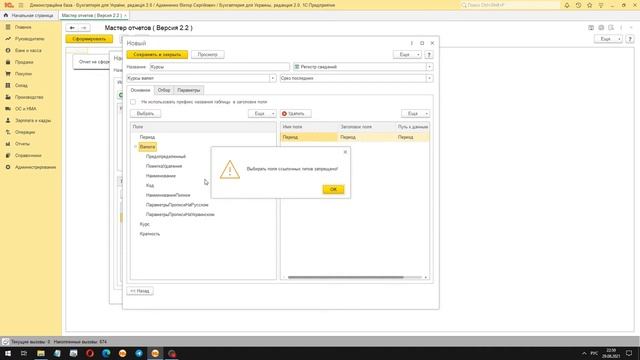Open the Покупки cart icon
Screen dimensions: 640x360
[x=8, y=74]
